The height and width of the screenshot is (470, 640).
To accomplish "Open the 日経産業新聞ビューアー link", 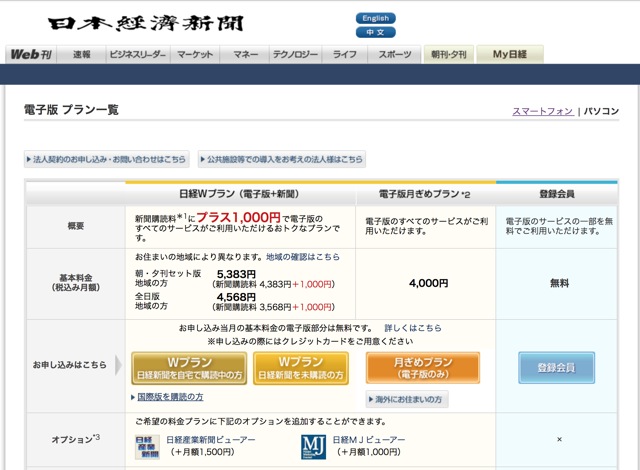I will [x=211, y=440].
